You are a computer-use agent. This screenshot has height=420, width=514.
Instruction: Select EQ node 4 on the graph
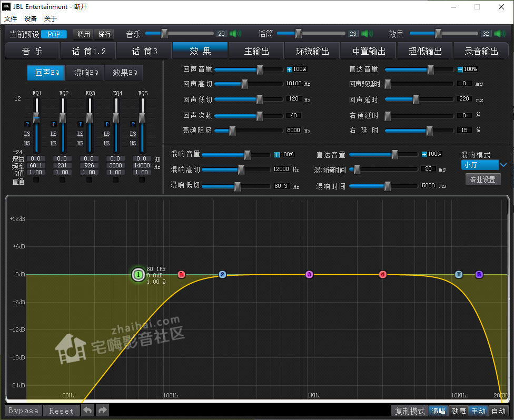[x=382, y=275]
